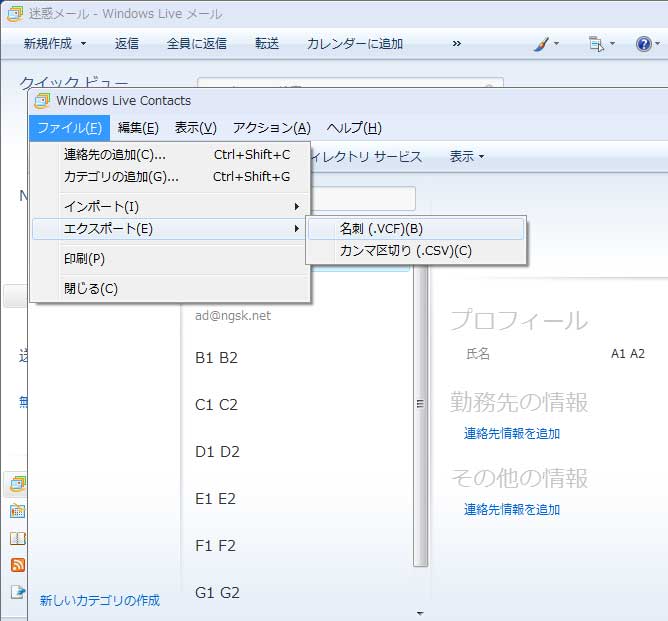This screenshot has height=621, width=668.
Task: Expand the 新規作成 dropdown arrow
Action: pos(83,44)
